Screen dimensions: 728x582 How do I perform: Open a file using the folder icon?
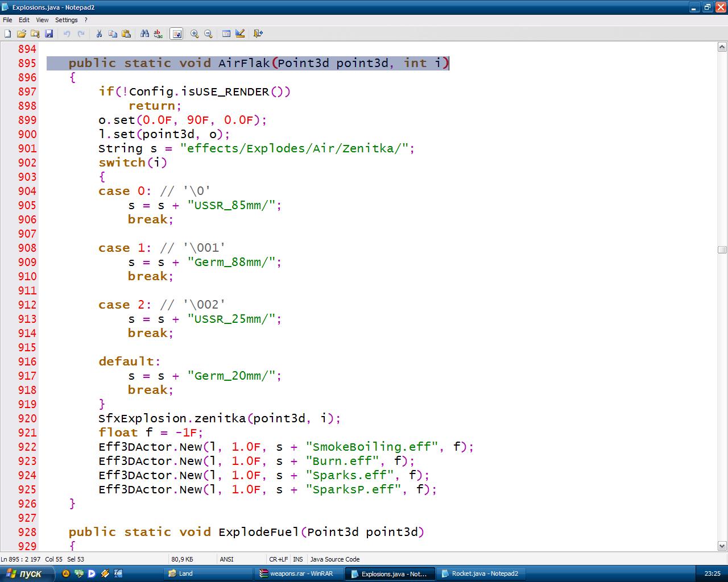coord(22,34)
